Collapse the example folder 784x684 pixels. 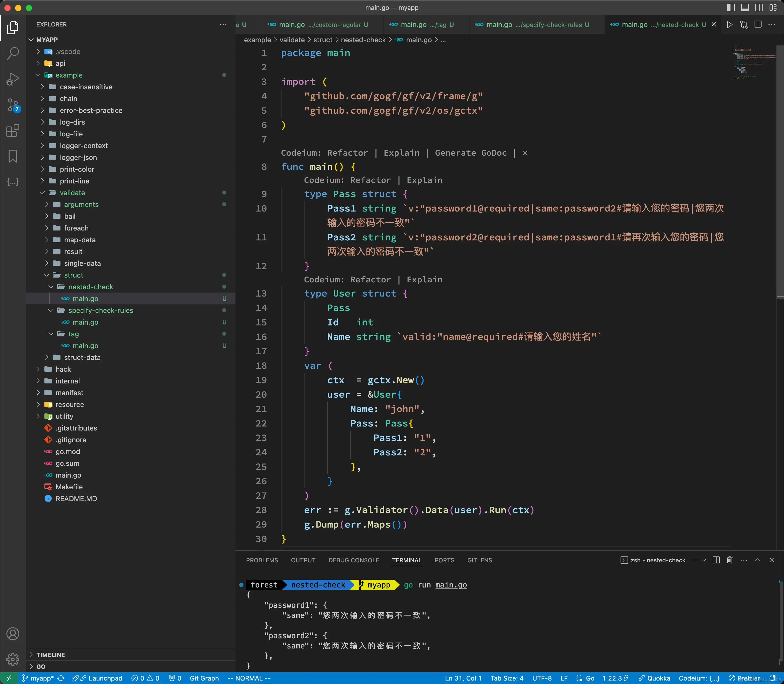38,75
